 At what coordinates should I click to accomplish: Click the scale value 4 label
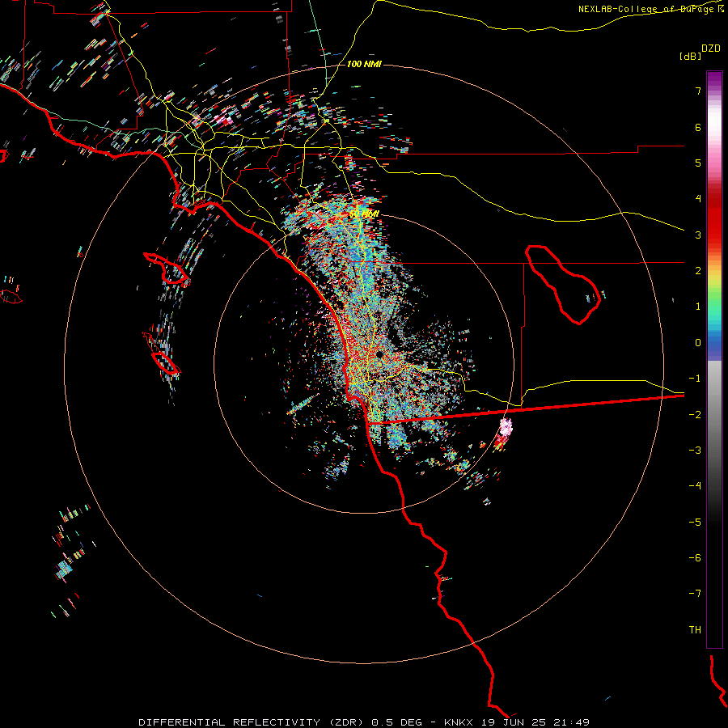[x=698, y=199]
